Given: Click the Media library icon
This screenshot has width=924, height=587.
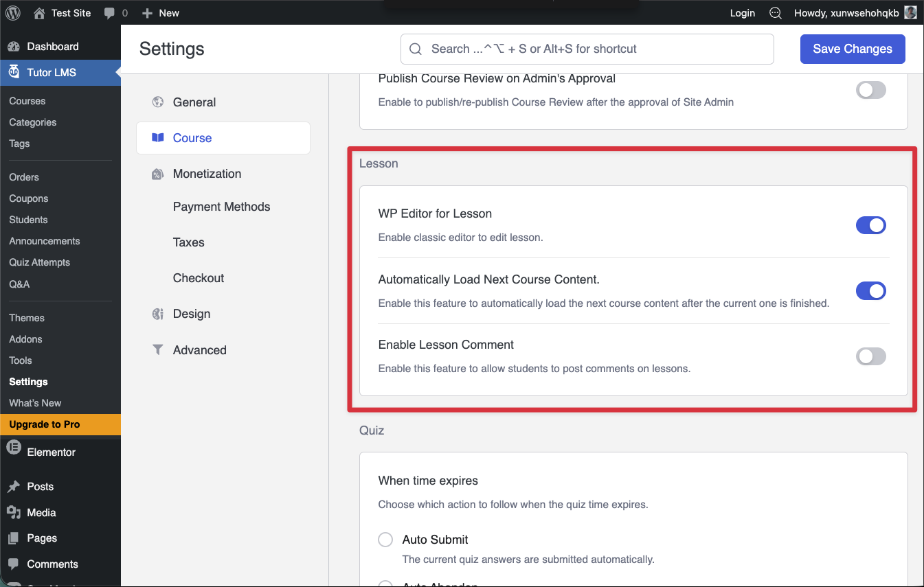Looking at the screenshot, I should (x=13, y=512).
